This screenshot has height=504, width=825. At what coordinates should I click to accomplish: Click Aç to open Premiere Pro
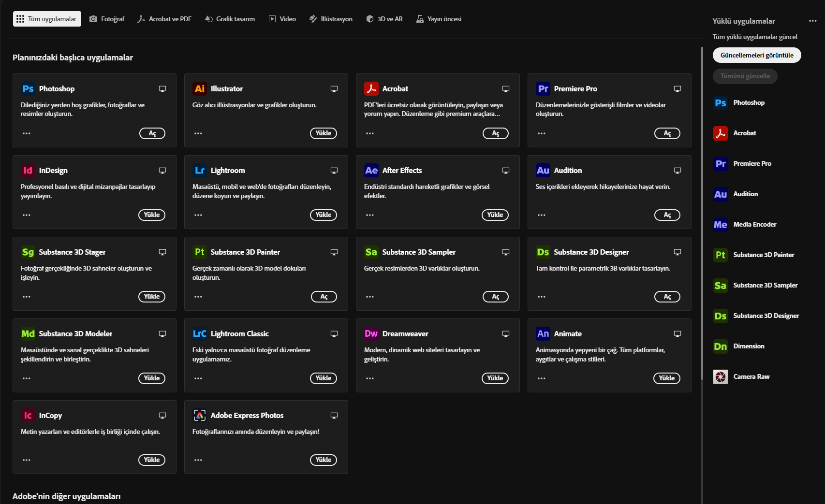click(x=667, y=133)
